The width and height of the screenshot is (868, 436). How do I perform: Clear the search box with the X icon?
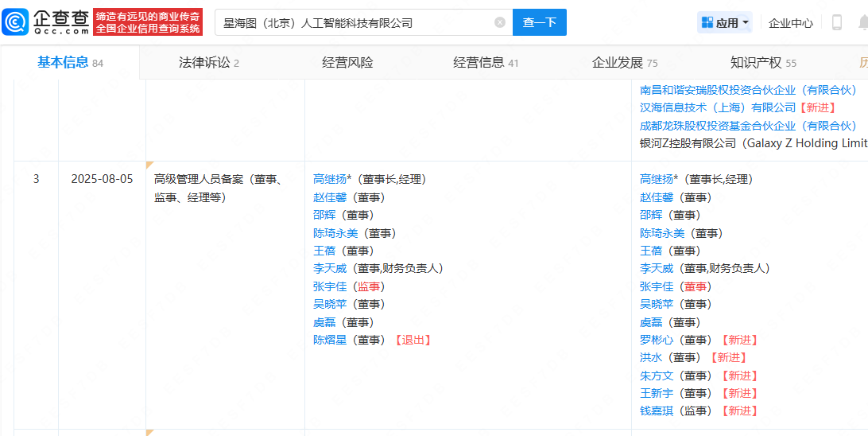(x=500, y=23)
